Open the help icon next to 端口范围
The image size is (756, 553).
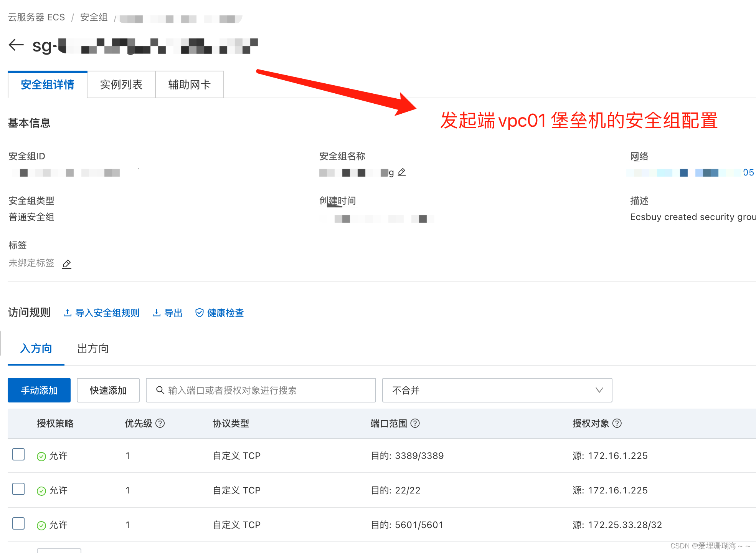(x=415, y=423)
